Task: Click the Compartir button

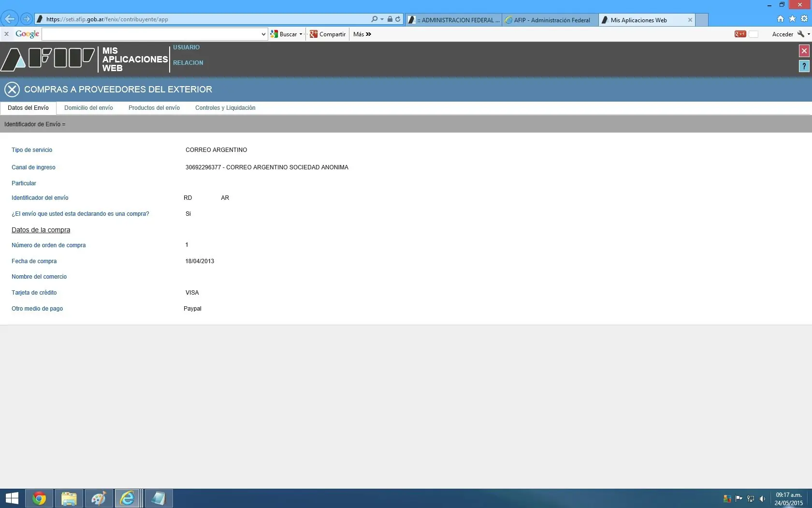Action: (x=328, y=34)
